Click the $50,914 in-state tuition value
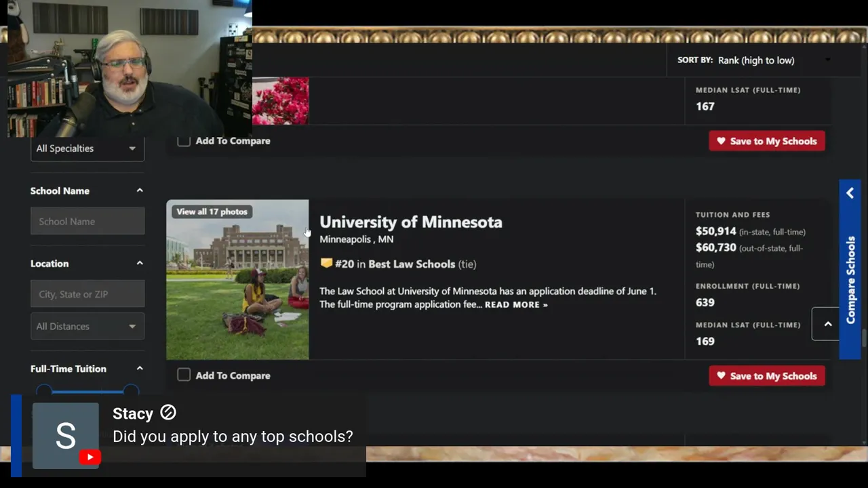 click(715, 231)
